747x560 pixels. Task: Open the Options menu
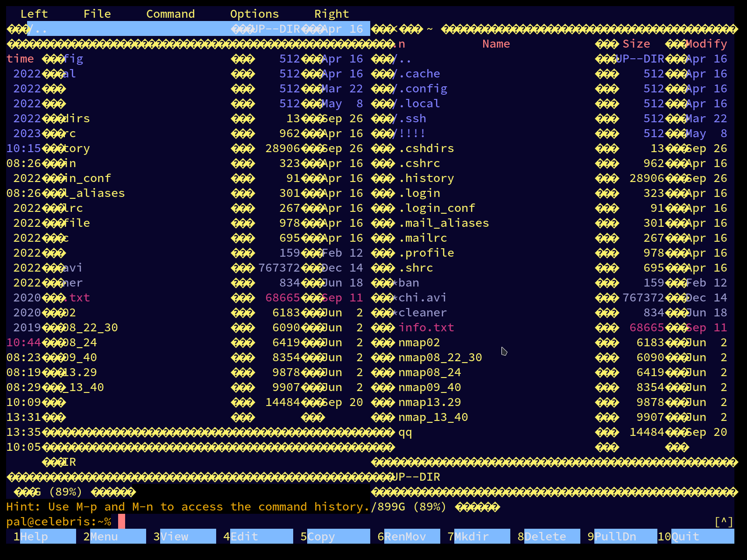(x=254, y=14)
